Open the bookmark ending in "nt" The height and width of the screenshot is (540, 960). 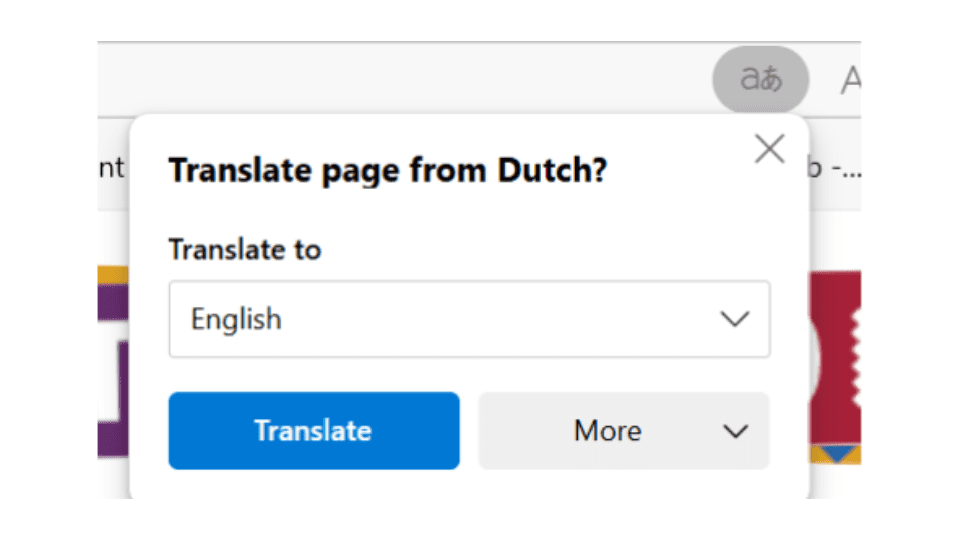click(x=111, y=168)
